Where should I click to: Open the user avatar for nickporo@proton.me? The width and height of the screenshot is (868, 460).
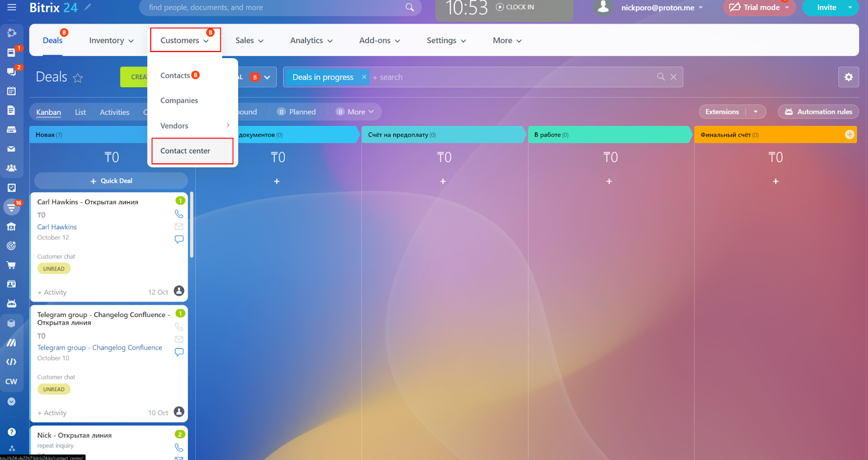(603, 8)
